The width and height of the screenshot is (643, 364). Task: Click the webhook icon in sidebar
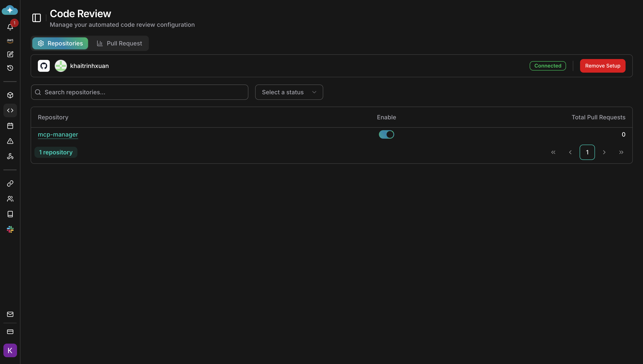point(10,156)
